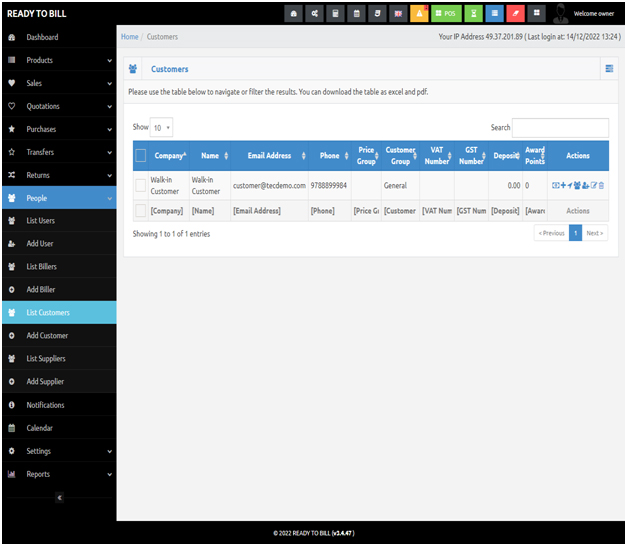Screen dimensions: 627x546
Task: Click the plus icon in Walk-in Customer actions
Action: click(563, 186)
